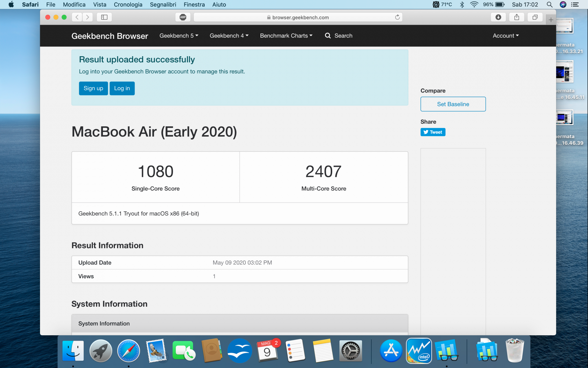Show Safari downloads icon
588x368 pixels.
click(498, 17)
